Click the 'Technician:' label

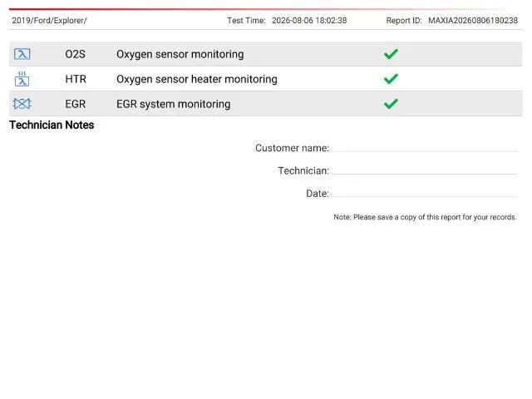pos(303,170)
